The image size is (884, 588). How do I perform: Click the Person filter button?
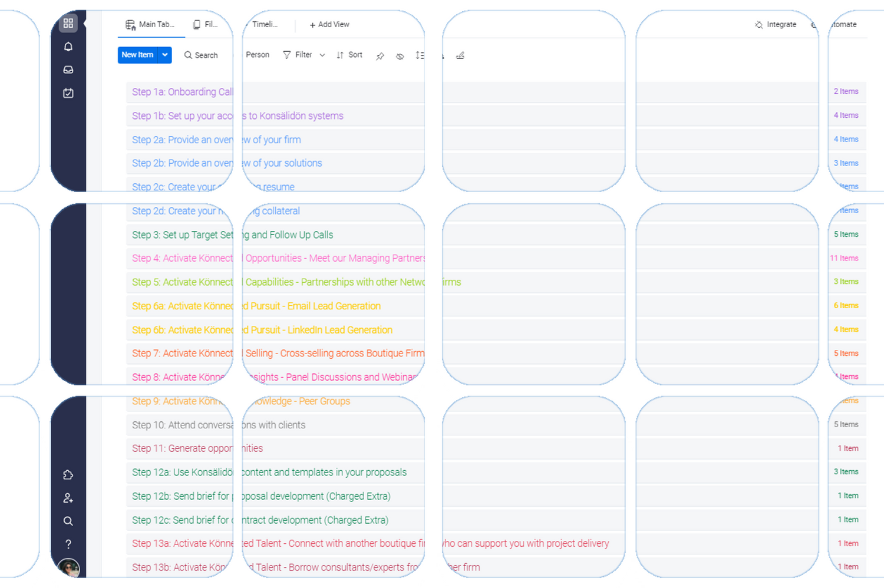[x=258, y=55]
